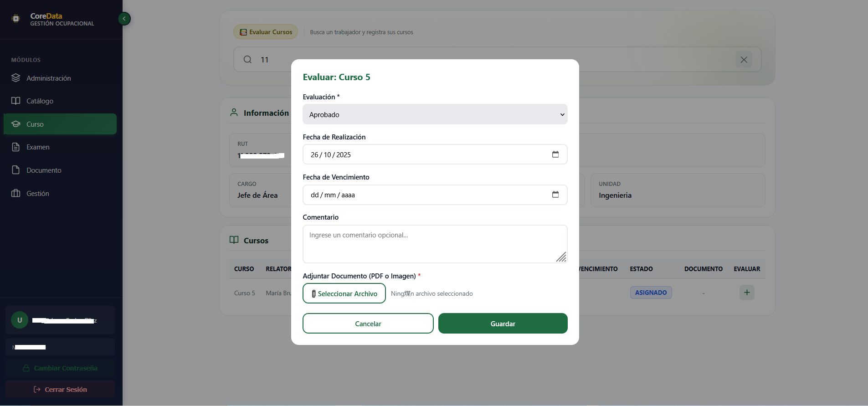Open the Catálogo module
Image resolution: width=868 pixels, height=406 pixels.
tap(40, 101)
